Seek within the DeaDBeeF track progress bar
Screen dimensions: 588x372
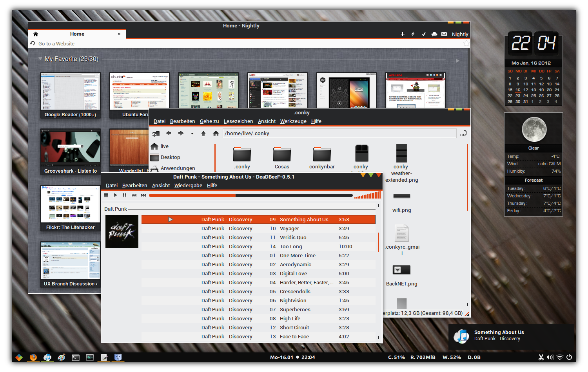click(251, 195)
